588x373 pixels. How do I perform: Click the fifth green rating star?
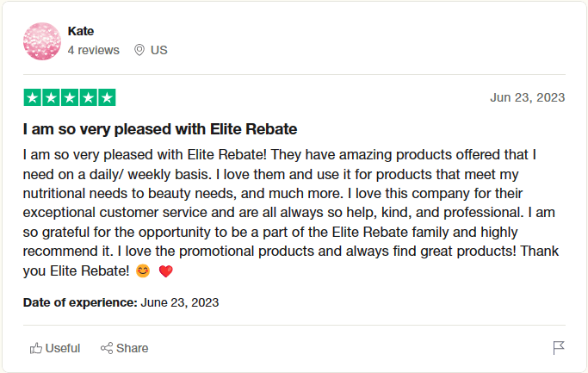(x=106, y=97)
